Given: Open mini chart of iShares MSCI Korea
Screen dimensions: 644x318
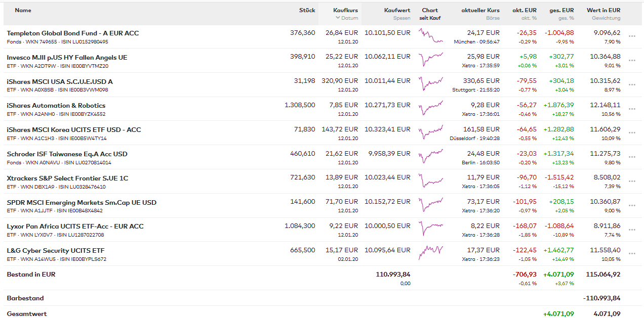Looking at the screenshot, I should [430, 131].
